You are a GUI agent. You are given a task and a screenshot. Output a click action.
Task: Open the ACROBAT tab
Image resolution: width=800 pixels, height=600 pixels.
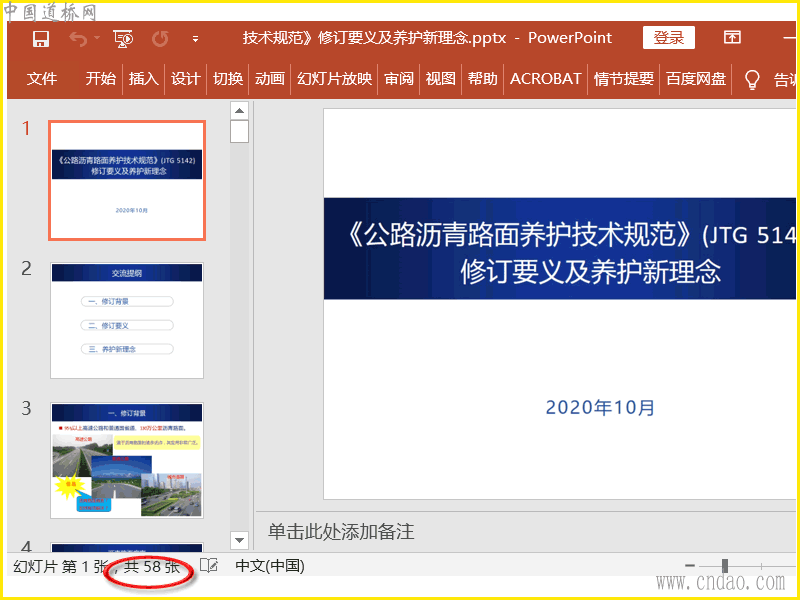tap(545, 79)
